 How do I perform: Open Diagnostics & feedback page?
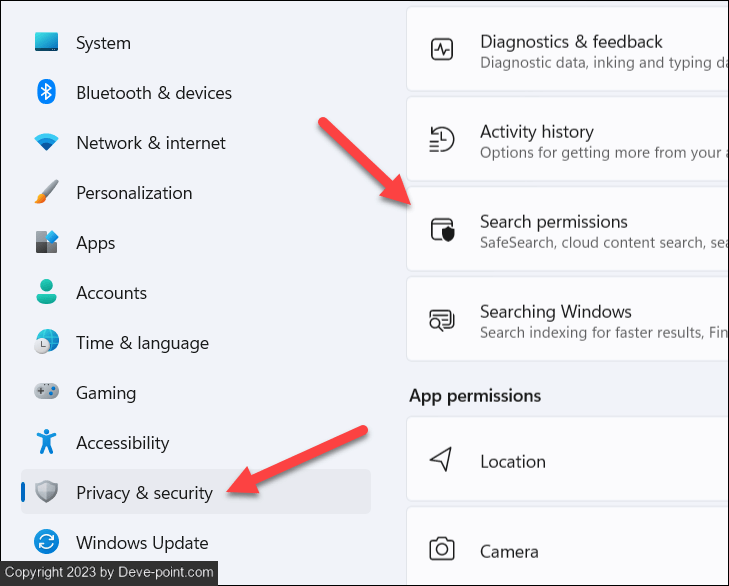(571, 42)
